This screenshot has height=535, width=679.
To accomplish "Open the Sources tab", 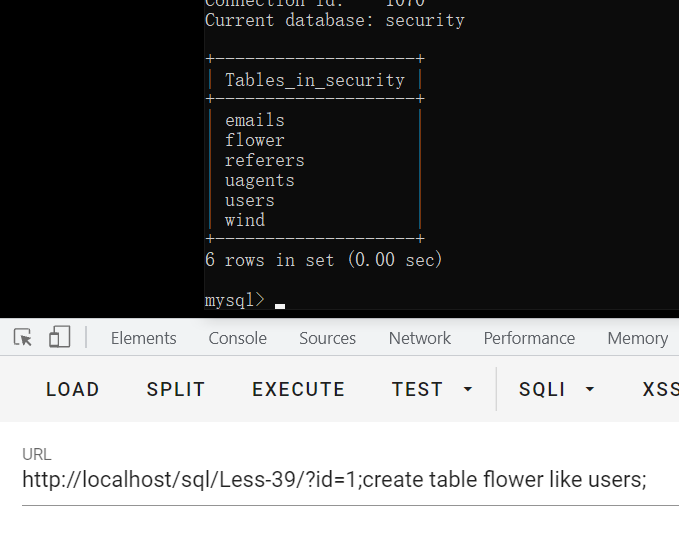I will coord(327,338).
